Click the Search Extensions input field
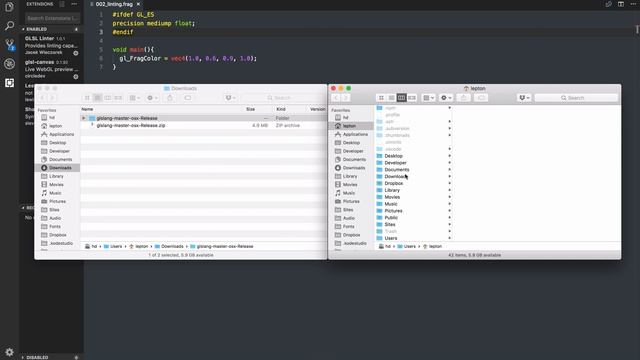 52,18
